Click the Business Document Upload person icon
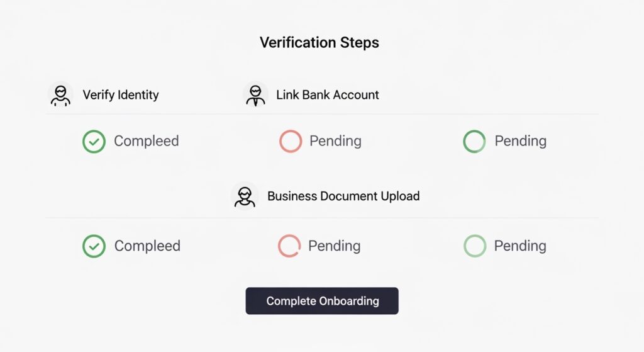644x352 pixels. click(244, 196)
